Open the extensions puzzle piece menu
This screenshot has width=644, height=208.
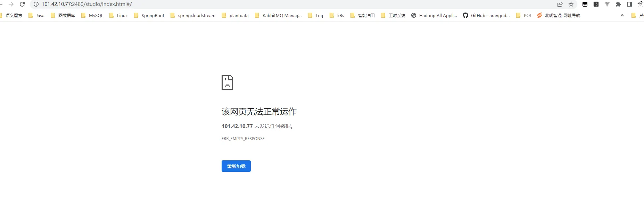click(618, 4)
